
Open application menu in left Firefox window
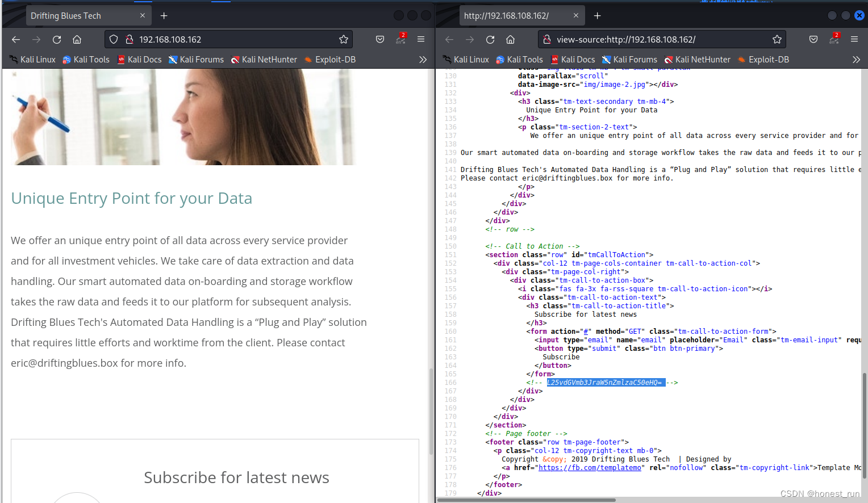[421, 39]
